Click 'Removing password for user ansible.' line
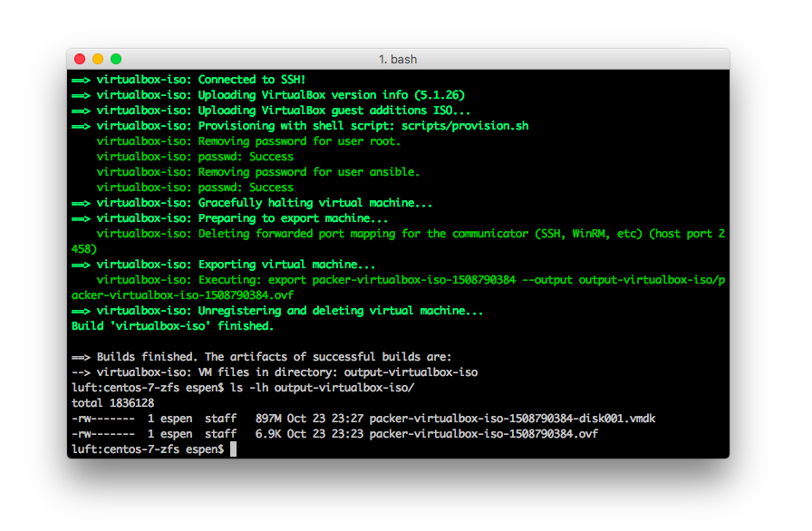 coord(258,172)
